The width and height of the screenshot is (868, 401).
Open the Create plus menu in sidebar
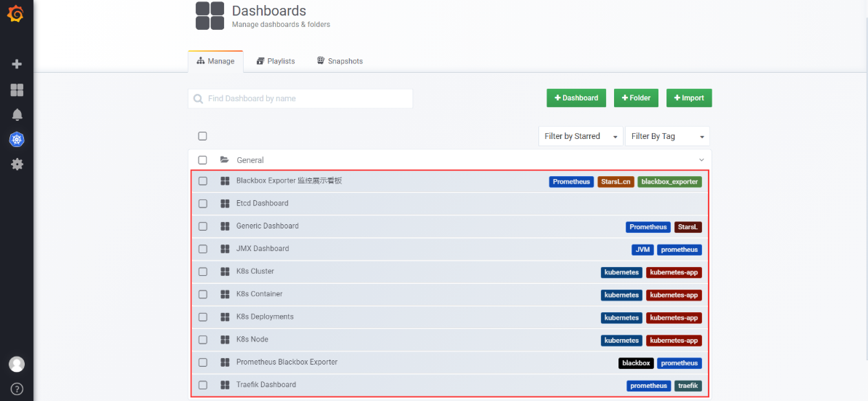click(x=17, y=64)
